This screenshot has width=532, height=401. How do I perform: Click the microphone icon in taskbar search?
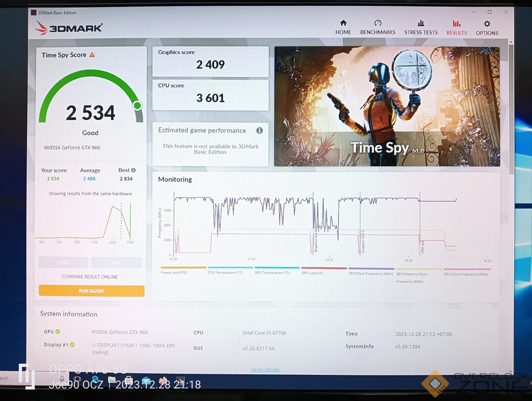click(62, 379)
